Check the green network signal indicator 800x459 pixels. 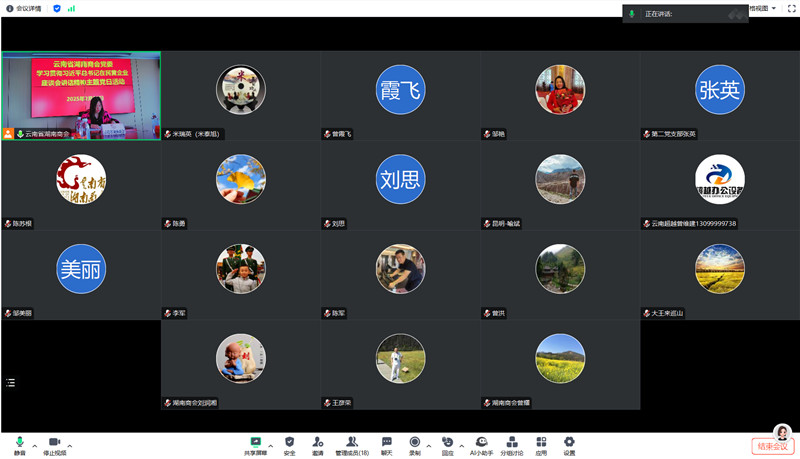pos(72,8)
